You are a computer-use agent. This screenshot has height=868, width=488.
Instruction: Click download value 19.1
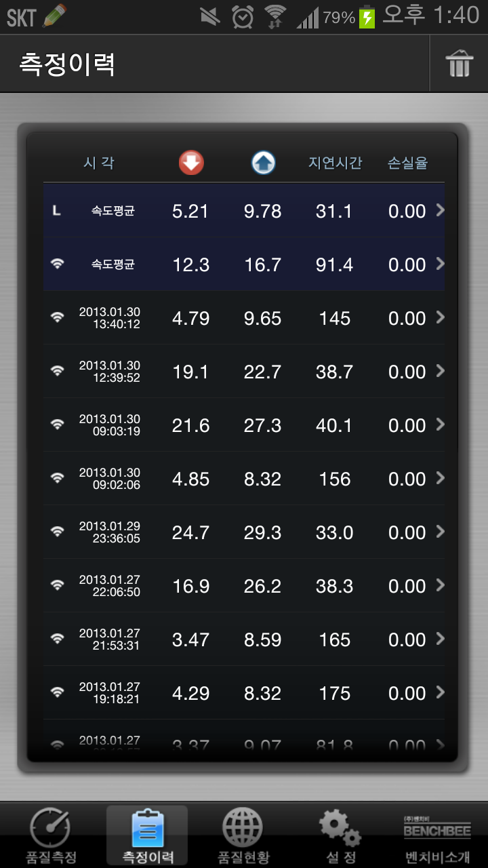click(x=190, y=372)
